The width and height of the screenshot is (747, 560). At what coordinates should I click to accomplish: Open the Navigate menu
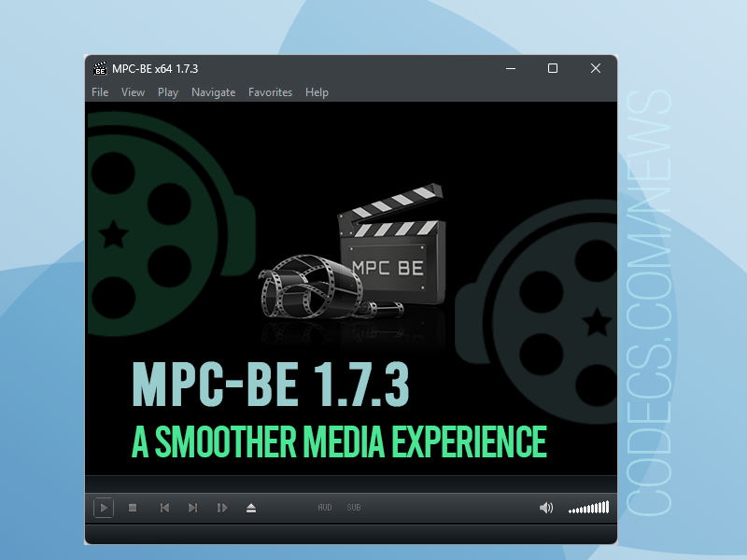point(214,92)
